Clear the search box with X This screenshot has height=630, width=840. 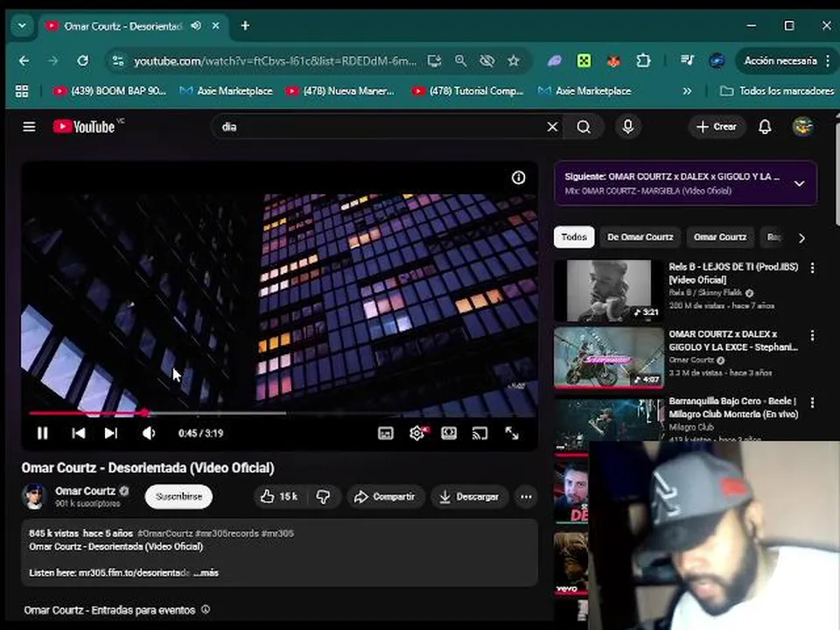point(552,127)
